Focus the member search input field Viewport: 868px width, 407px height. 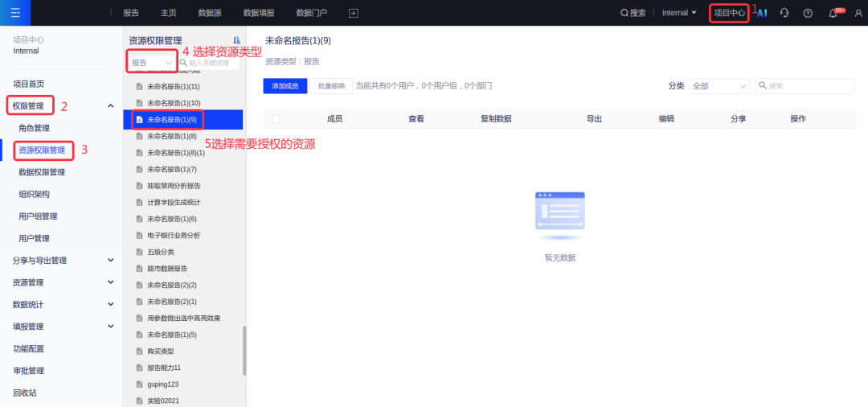[x=810, y=86]
